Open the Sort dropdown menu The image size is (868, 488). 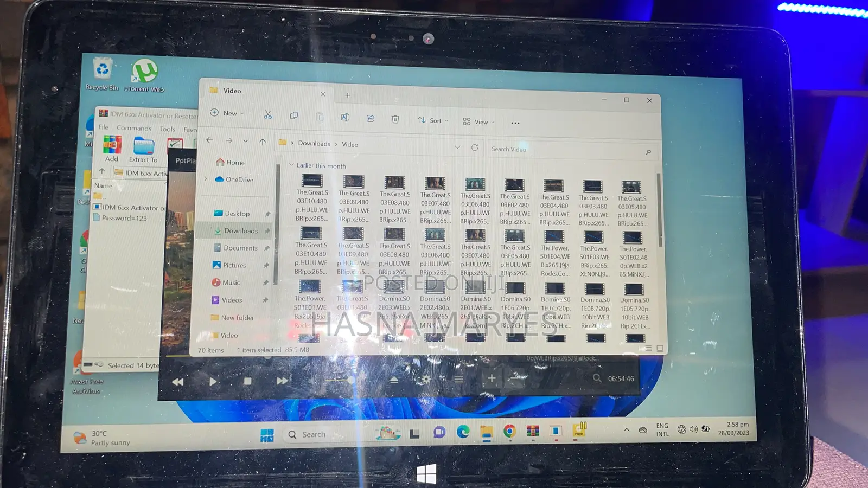(433, 120)
